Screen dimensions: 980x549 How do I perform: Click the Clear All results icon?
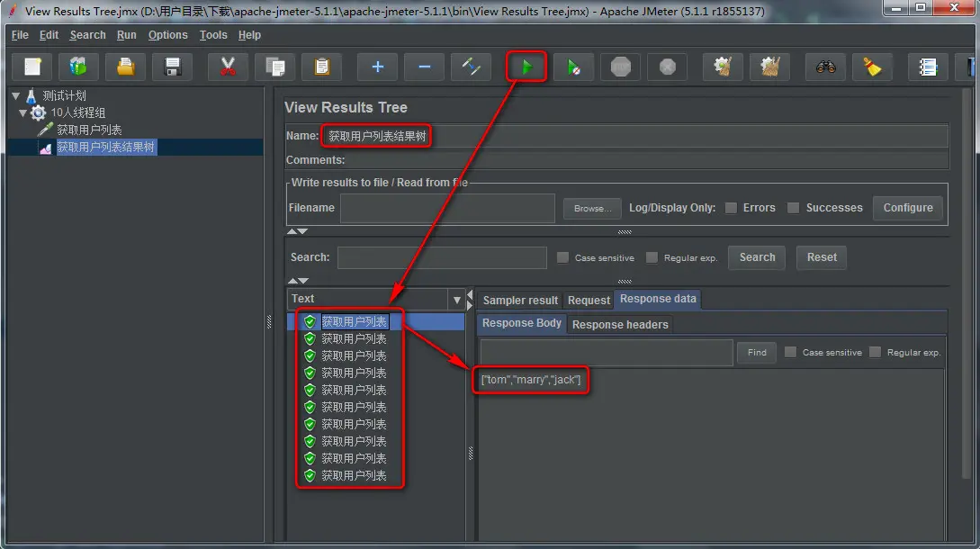[770, 67]
